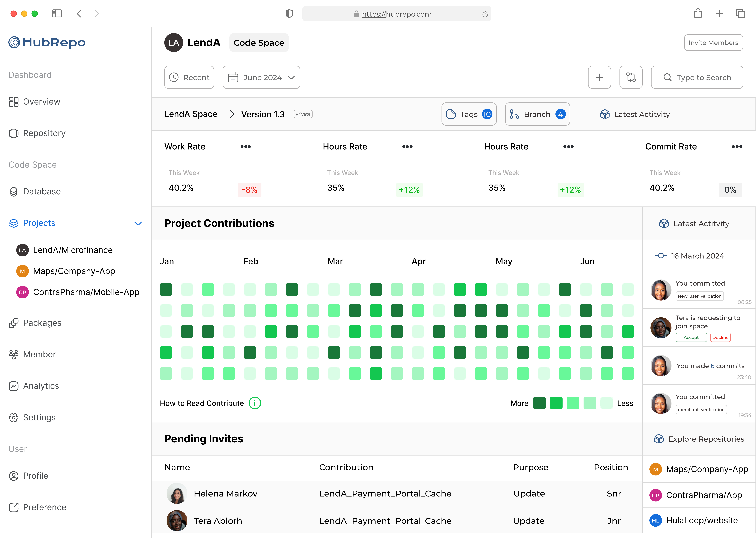
Task: Click the Invite Members button
Action: click(x=713, y=42)
